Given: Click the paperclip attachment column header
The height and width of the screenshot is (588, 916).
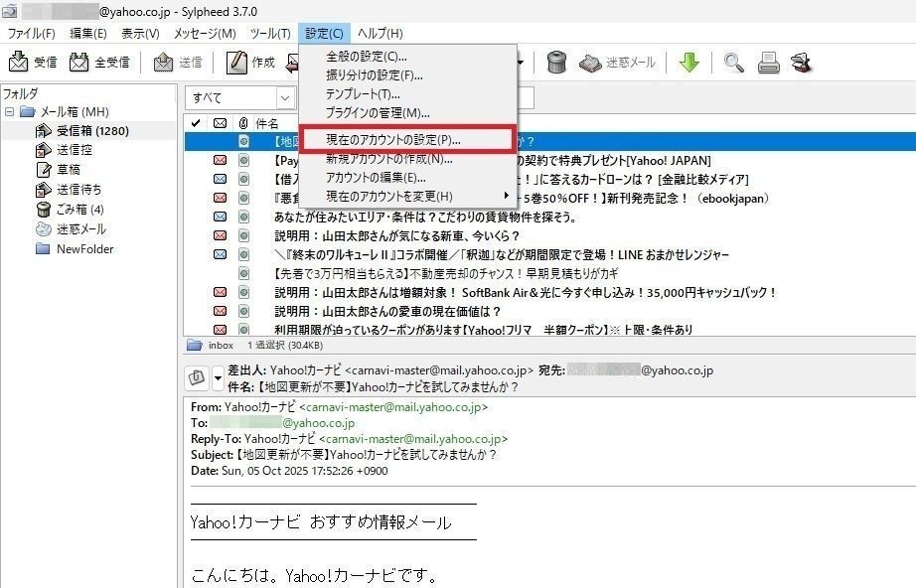Looking at the screenshot, I should (x=242, y=123).
